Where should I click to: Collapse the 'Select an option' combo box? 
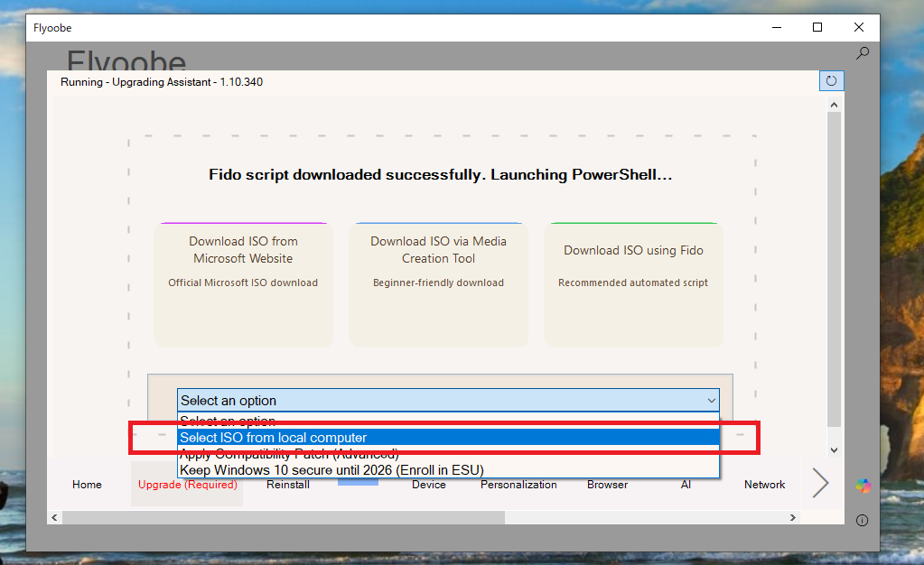pyautogui.click(x=711, y=400)
